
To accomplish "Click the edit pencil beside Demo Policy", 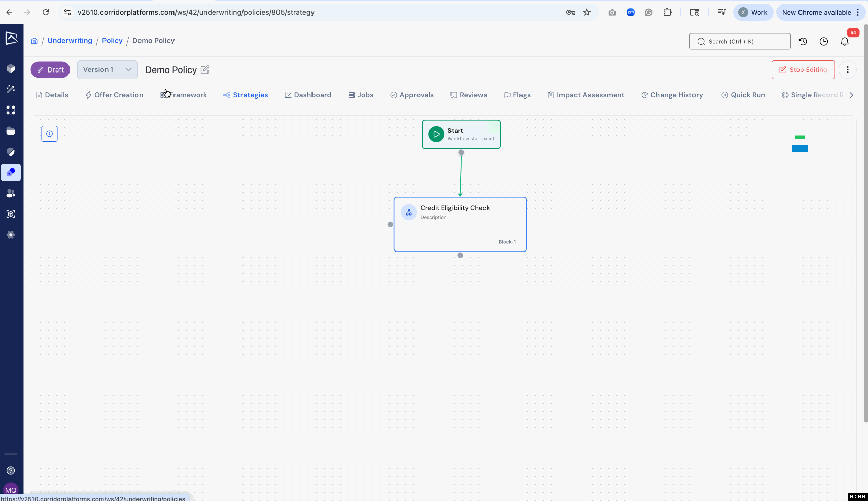I will (x=205, y=70).
